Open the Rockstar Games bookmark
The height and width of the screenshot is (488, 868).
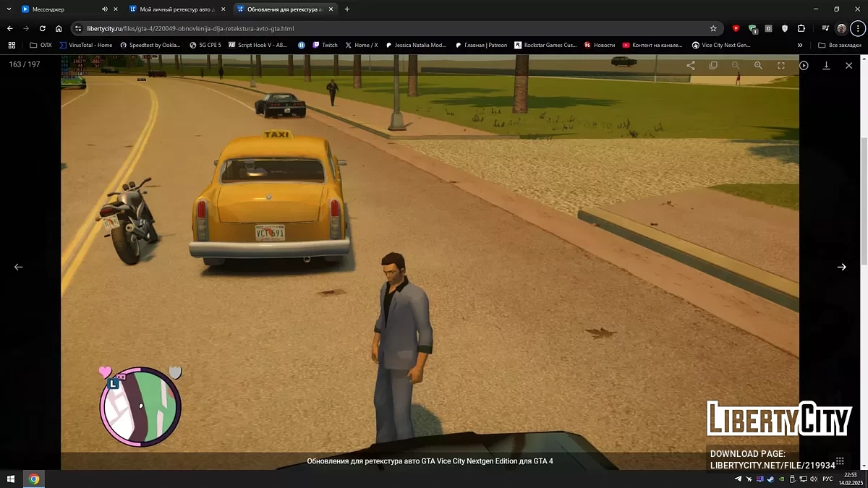coord(545,45)
